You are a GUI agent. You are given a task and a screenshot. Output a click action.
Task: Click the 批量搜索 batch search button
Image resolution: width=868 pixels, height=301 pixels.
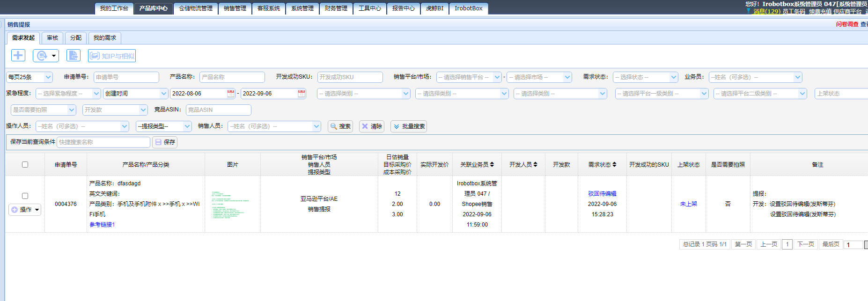pyautogui.click(x=409, y=126)
